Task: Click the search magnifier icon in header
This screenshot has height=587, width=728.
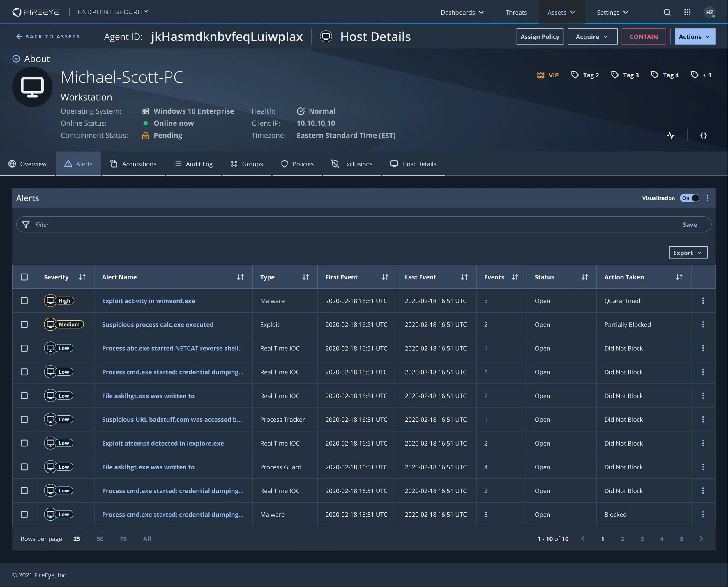Action: pyautogui.click(x=667, y=13)
